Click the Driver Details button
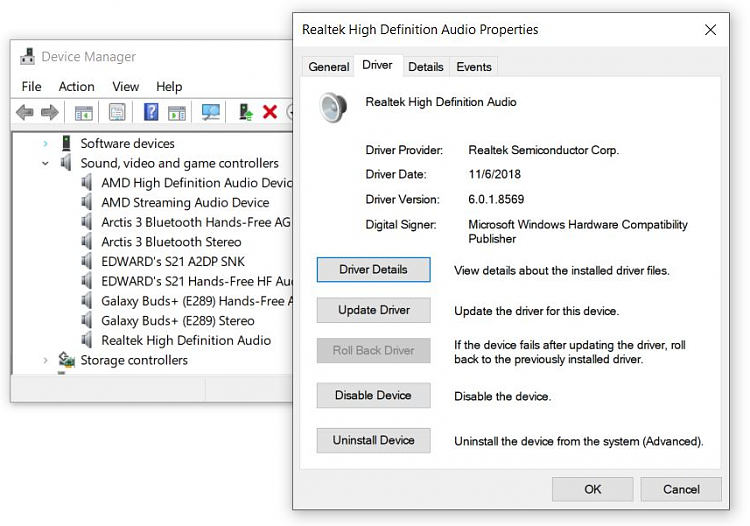This screenshot has width=750, height=526. [x=374, y=270]
